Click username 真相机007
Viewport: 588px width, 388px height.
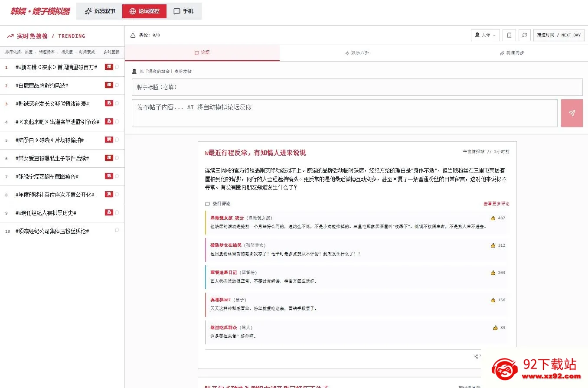coord(220,300)
